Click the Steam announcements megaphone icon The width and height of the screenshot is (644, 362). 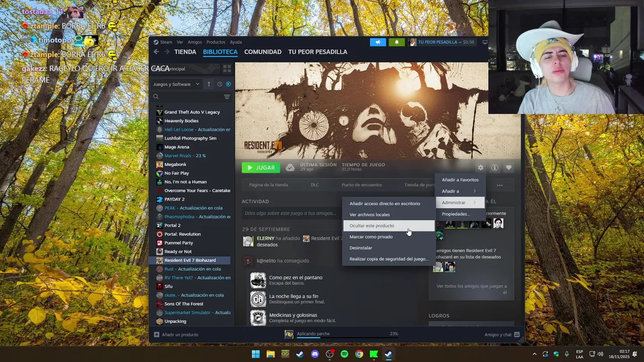(x=378, y=42)
